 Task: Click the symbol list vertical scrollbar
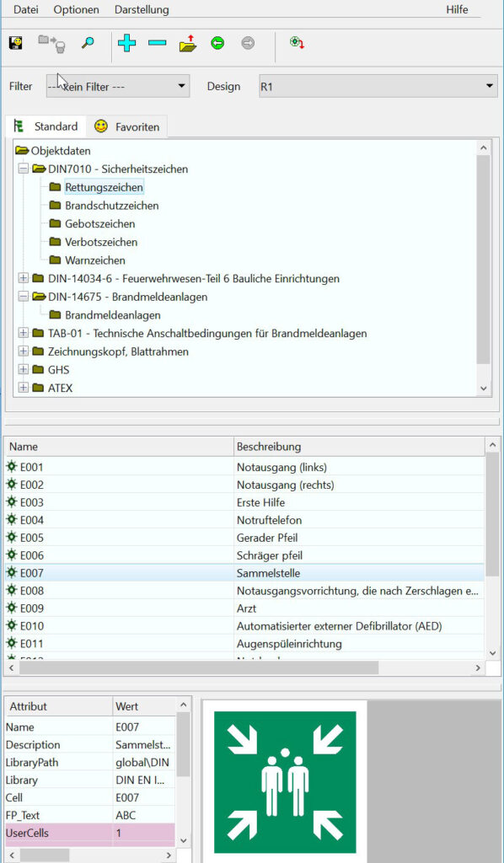point(493,515)
